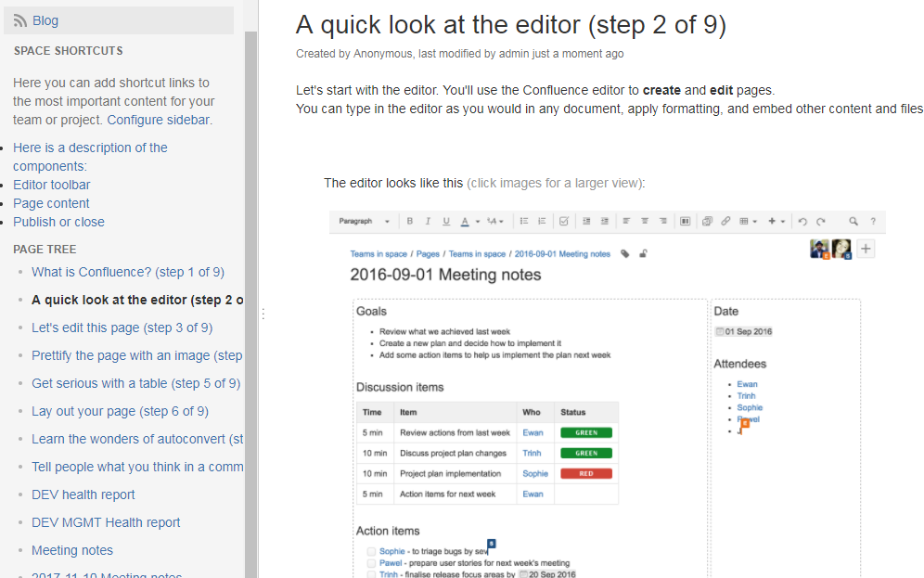
Task: Click the task list checkmark icon in editor toolbar
Action: click(x=564, y=222)
